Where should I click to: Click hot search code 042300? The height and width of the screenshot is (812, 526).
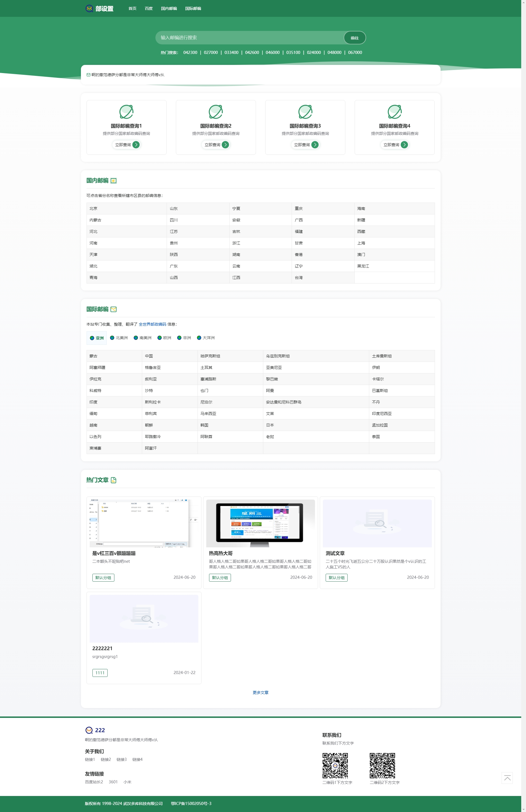(190, 53)
